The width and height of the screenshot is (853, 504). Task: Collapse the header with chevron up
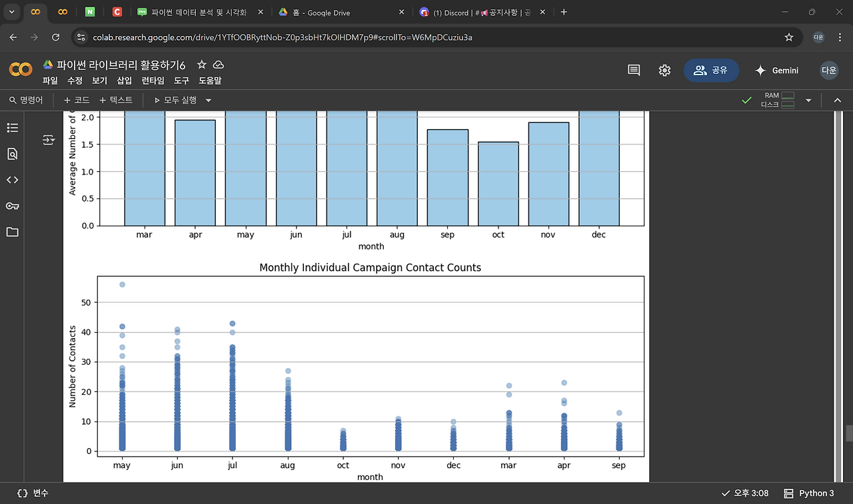838,101
